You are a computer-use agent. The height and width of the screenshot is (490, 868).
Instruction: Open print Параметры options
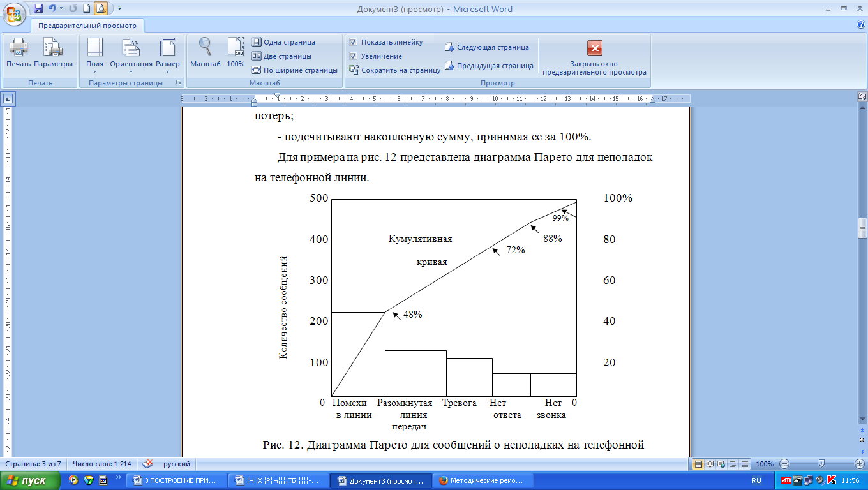coord(53,53)
